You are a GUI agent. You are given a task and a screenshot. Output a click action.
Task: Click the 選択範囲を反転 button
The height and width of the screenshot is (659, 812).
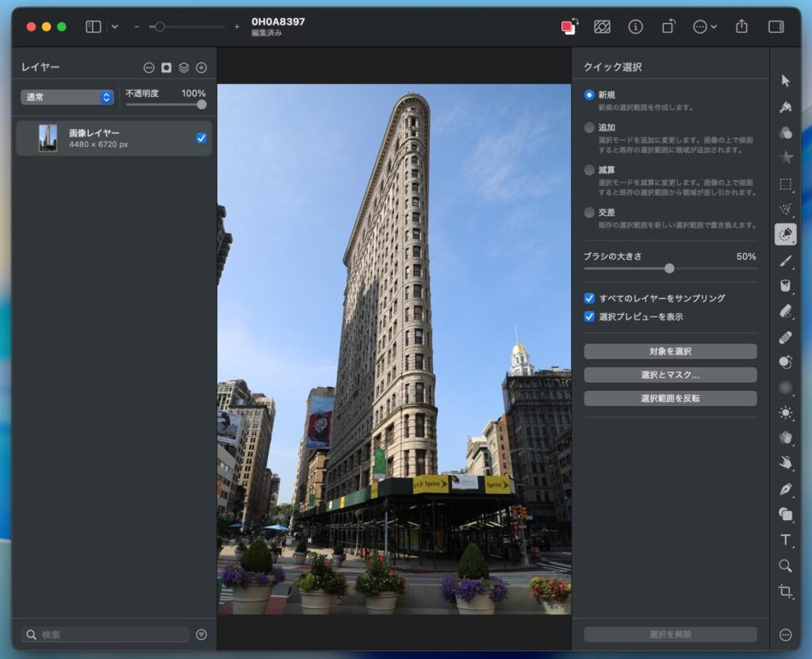click(670, 398)
